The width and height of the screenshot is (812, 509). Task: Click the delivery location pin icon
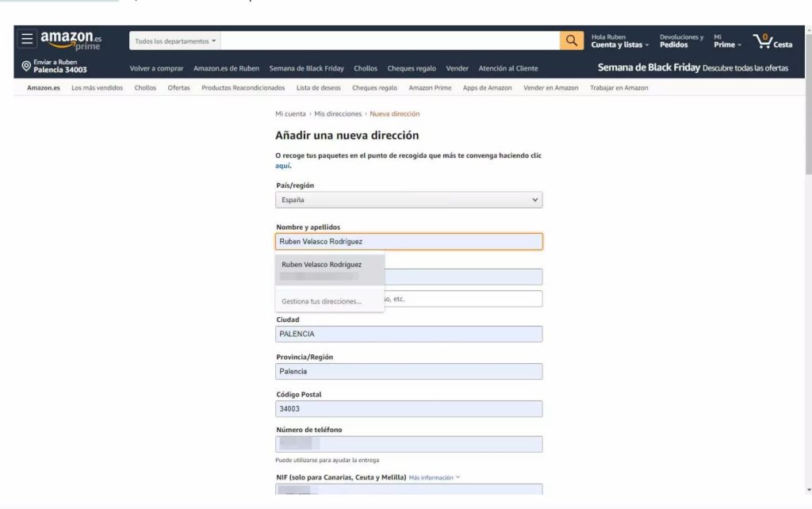(x=26, y=66)
